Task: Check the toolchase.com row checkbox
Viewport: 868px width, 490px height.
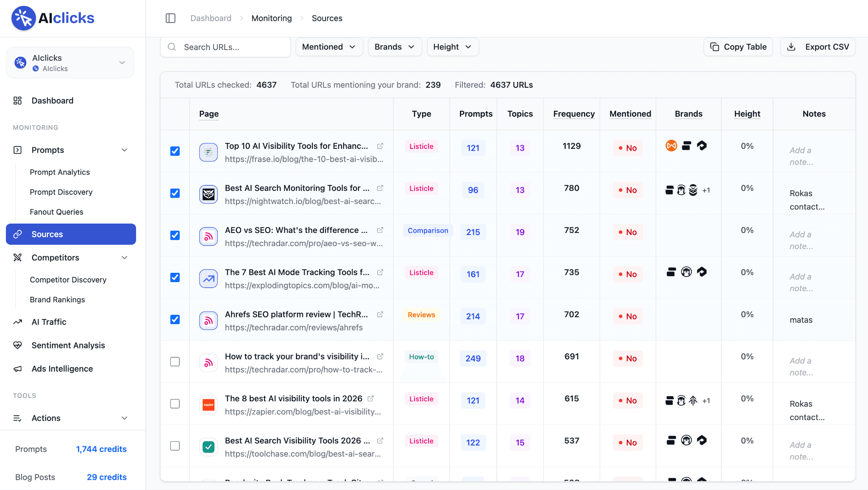Action: (x=175, y=446)
